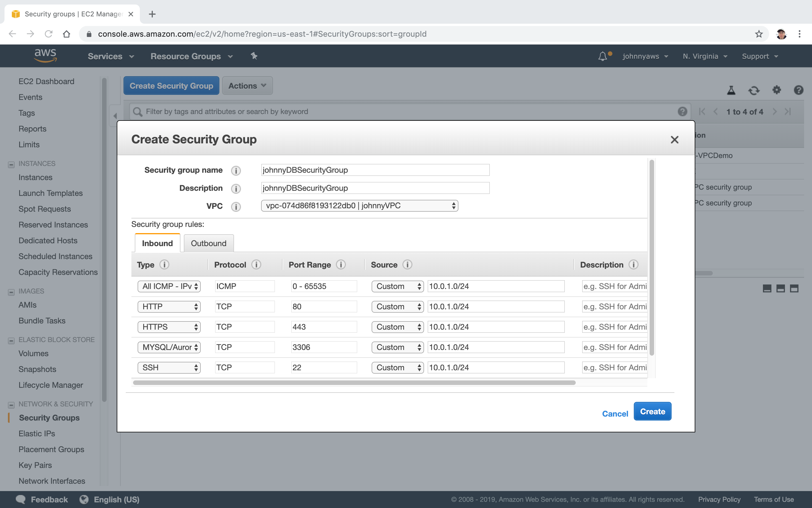
Task: Open the settings gear for table preferences
Action: point(776,90)
